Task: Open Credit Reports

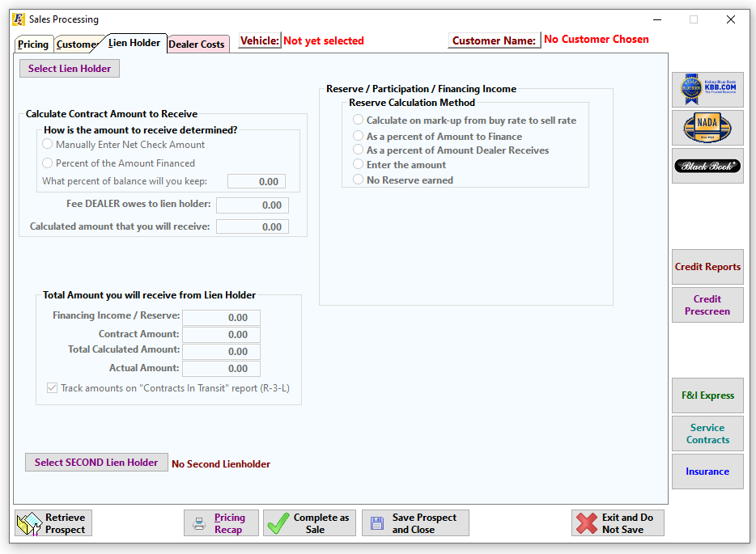Action: coord(707,267)
